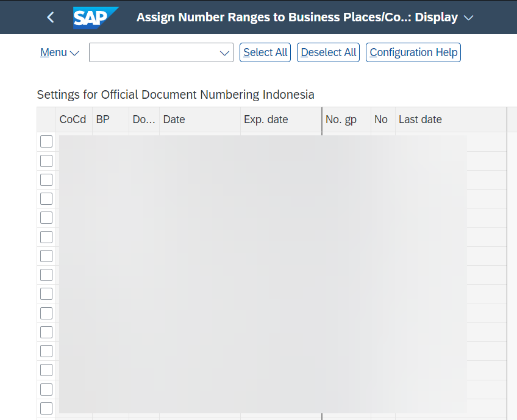Click the CoCd column header
517x420 pixels.
pos(74,119)
